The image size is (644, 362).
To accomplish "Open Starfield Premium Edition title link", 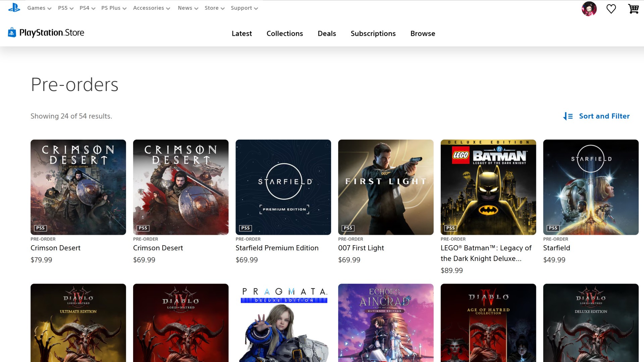I will click(277, 248).
